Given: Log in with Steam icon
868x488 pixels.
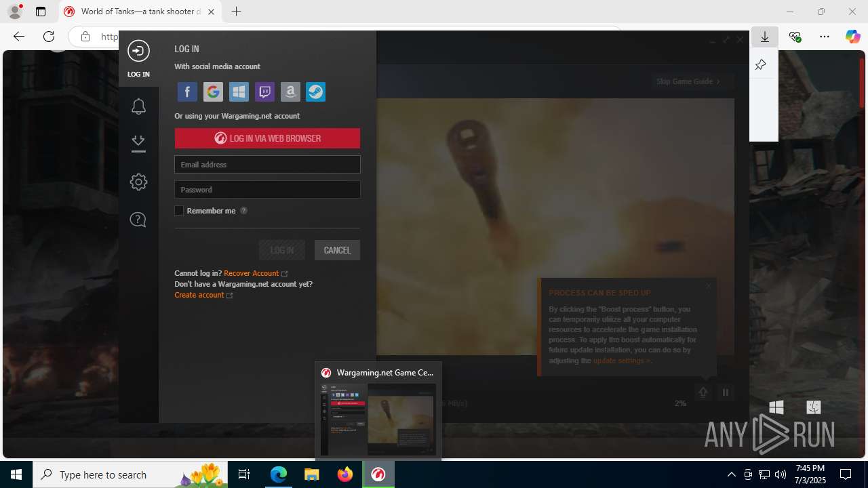Looking at the screenshot, I should 315,91.
